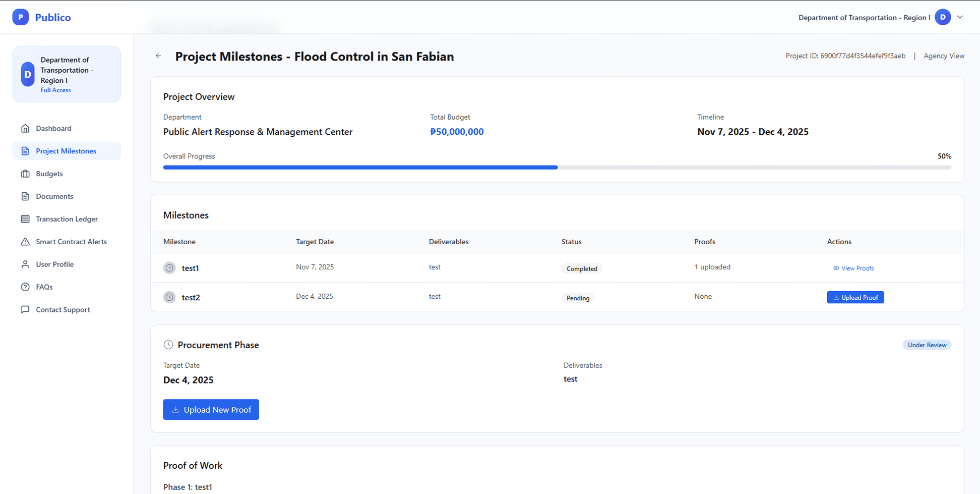The width and height of the screenshot is (980, 494).
Task: Click the Smart Contract Alerts warning icon
Action: pos(25,242)
